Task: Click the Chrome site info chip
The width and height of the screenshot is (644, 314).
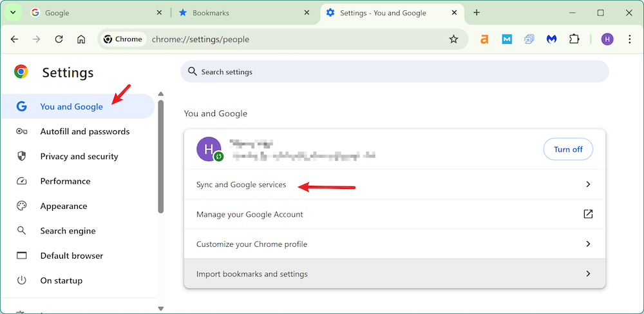Action: click(x=123, y=39)
